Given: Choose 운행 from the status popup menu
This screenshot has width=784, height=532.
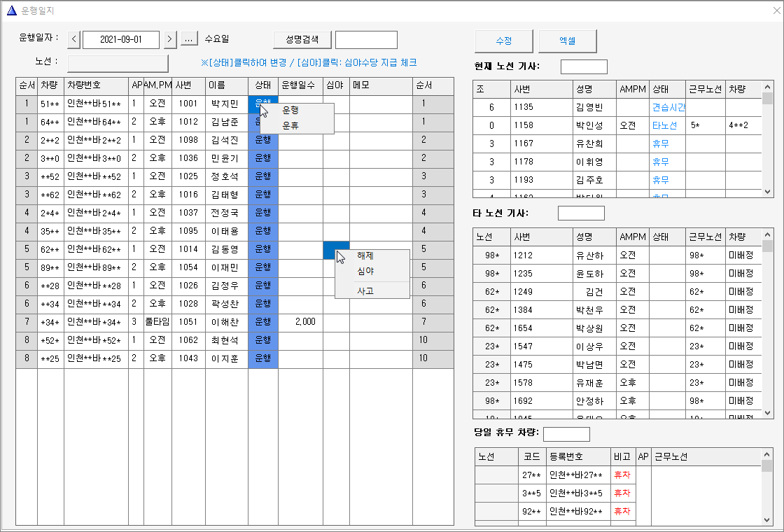Looking at the screenshot, I should point(290,111).
